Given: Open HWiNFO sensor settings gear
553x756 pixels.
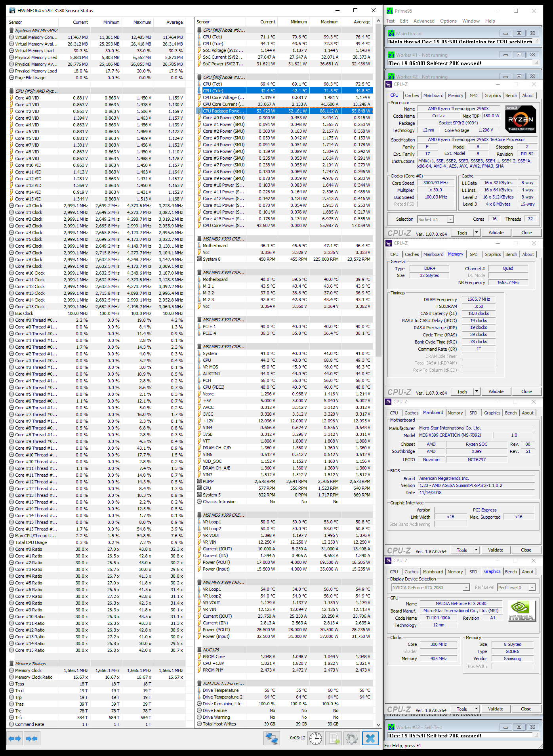Looking at the screenshot, I should pyautogui.click(x=351, y=738).
